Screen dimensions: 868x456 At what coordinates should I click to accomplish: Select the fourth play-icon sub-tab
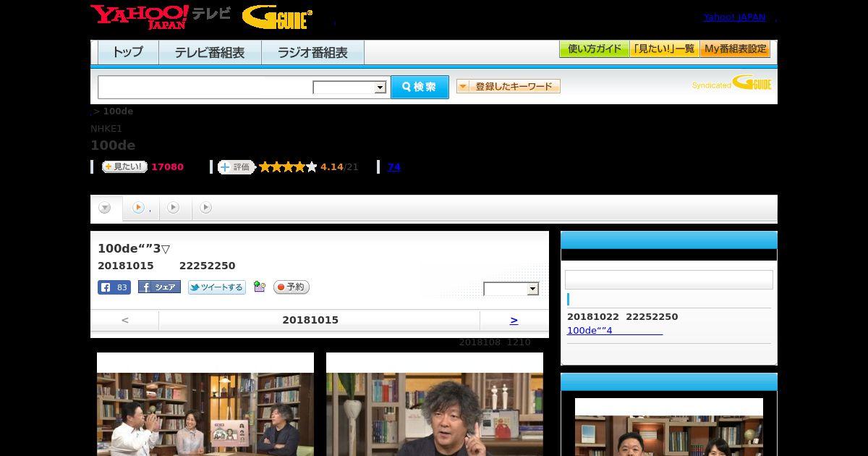click(x=205, y=208)
